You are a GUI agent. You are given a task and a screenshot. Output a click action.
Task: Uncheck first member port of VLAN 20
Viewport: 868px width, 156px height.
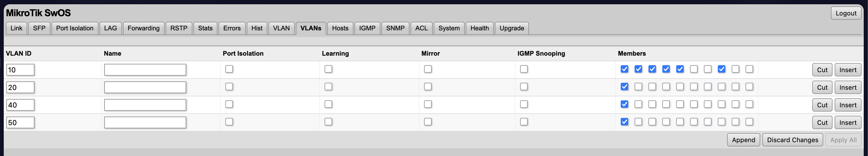pyautogui.click(x=624, y=87)
